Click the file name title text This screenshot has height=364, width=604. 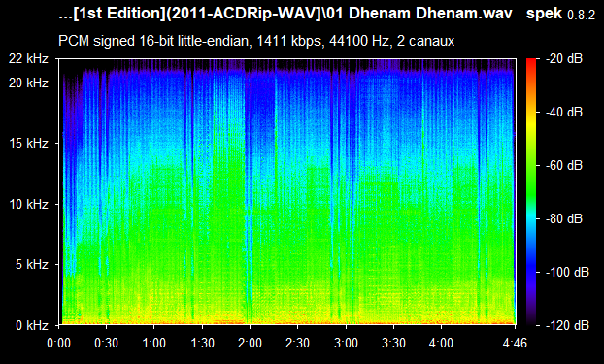pyautogui.click(x=285, y=14)
